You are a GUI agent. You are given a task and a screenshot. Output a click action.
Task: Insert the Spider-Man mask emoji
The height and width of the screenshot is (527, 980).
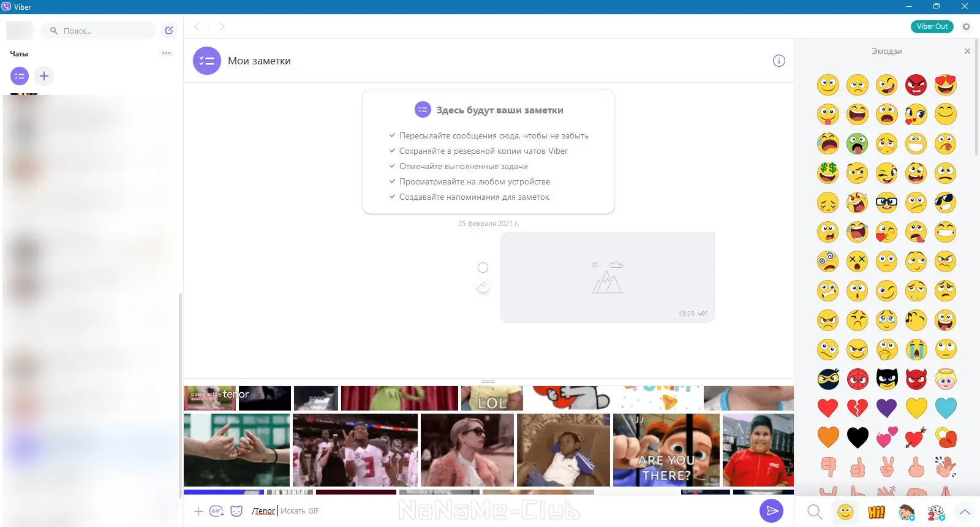pos(858,379)
